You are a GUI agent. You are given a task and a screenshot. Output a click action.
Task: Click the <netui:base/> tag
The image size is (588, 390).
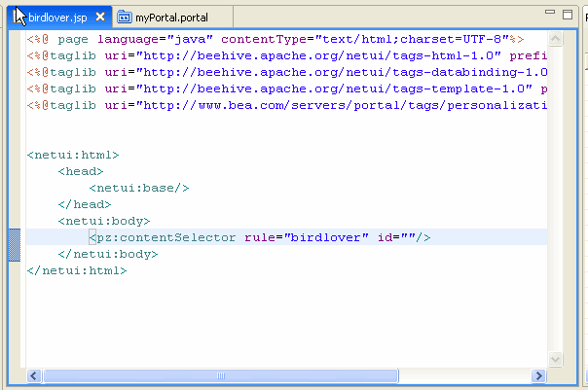click(x=139, y=188)
